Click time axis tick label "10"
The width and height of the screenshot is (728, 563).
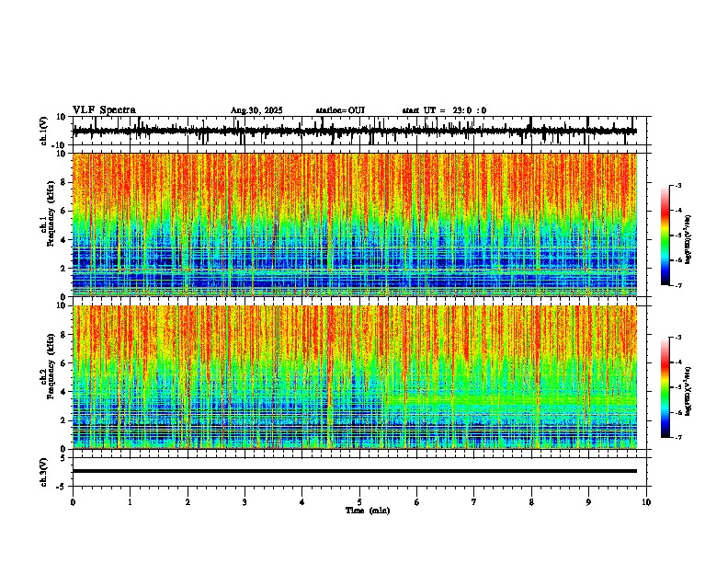tap(646, 502)
